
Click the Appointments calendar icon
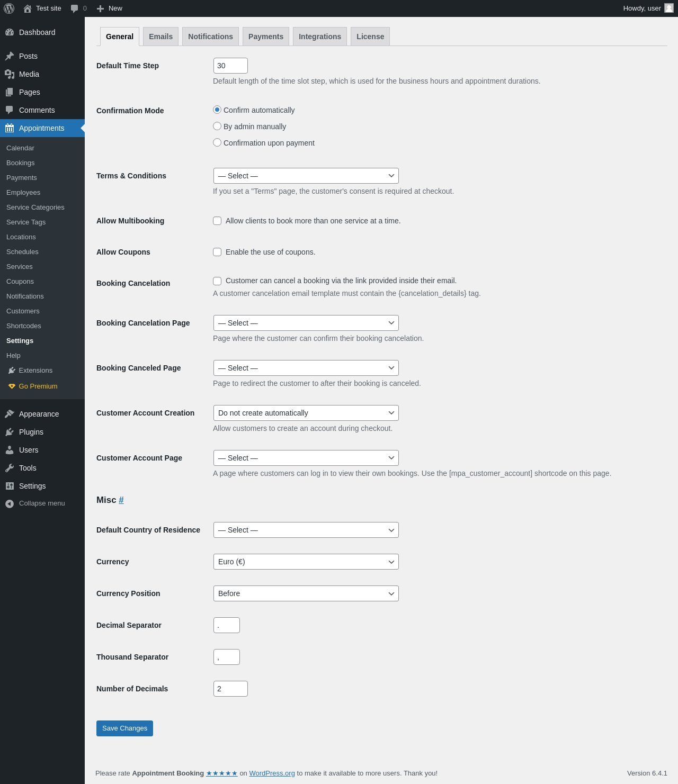coord(10,128)
